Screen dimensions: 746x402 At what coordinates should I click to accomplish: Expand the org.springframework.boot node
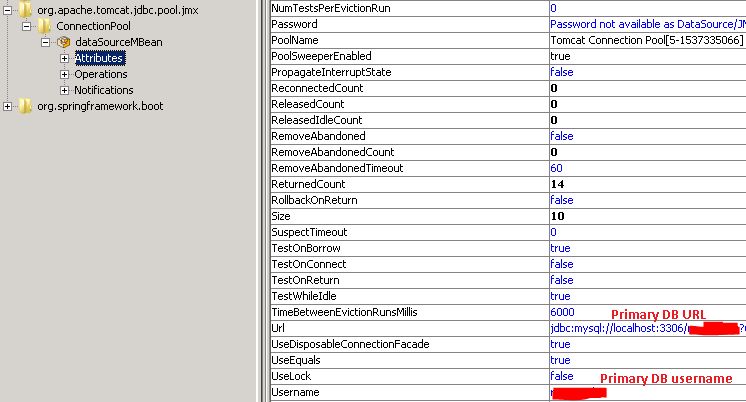point(7,106)
